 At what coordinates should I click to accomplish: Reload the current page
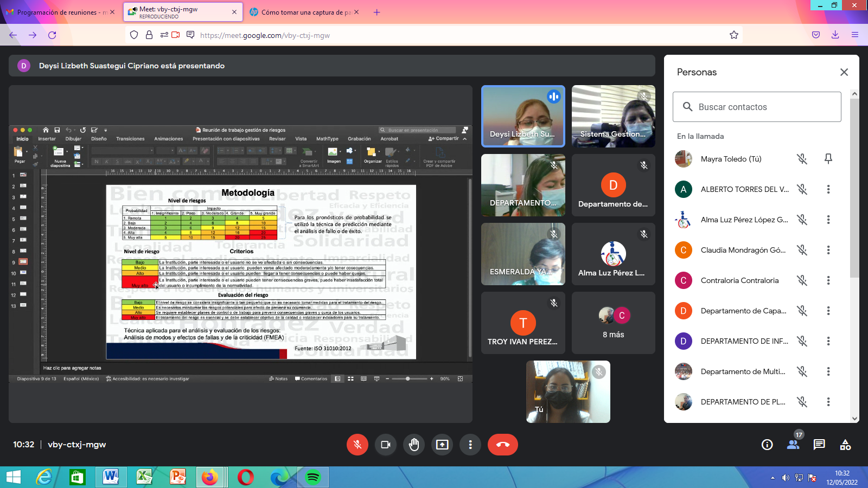(52, 35)
